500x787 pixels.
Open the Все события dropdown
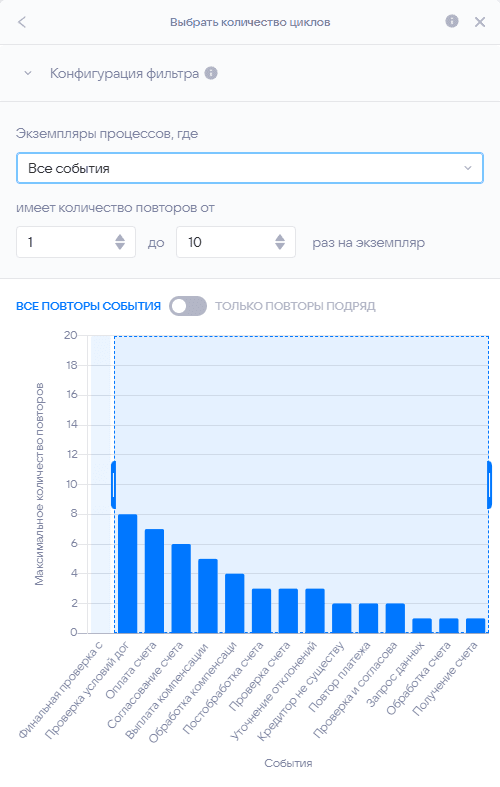[249, 168]
